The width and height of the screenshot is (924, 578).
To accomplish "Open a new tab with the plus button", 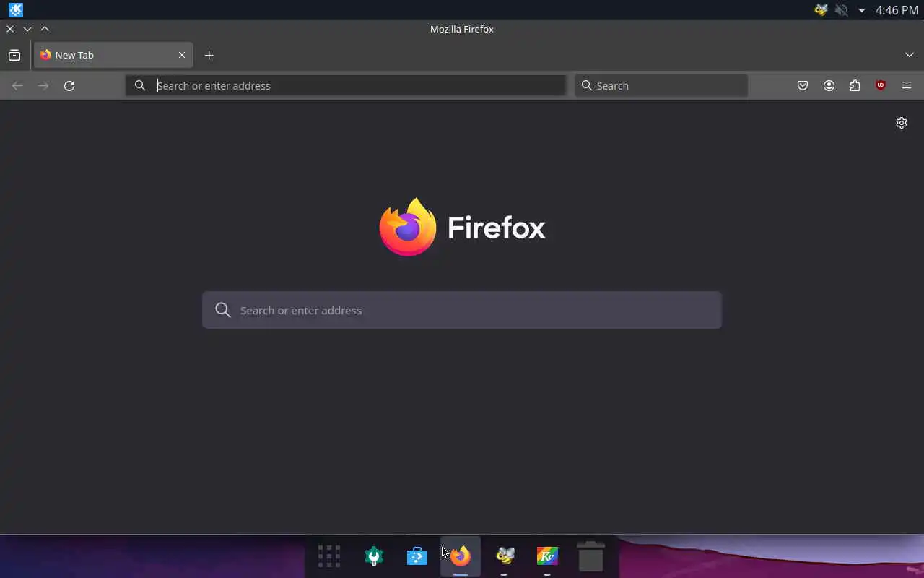I will pyautogui.click(x=209, y=55).
